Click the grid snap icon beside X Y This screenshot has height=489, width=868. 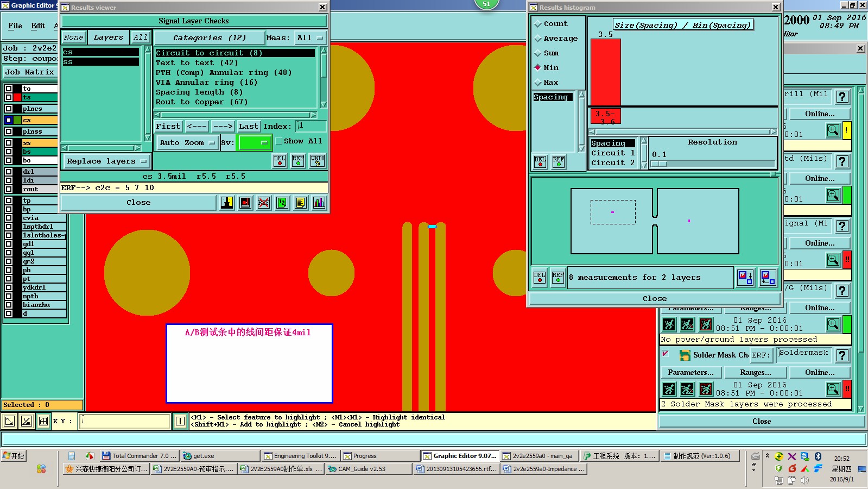pyautogui.click(x=43, y=421)
